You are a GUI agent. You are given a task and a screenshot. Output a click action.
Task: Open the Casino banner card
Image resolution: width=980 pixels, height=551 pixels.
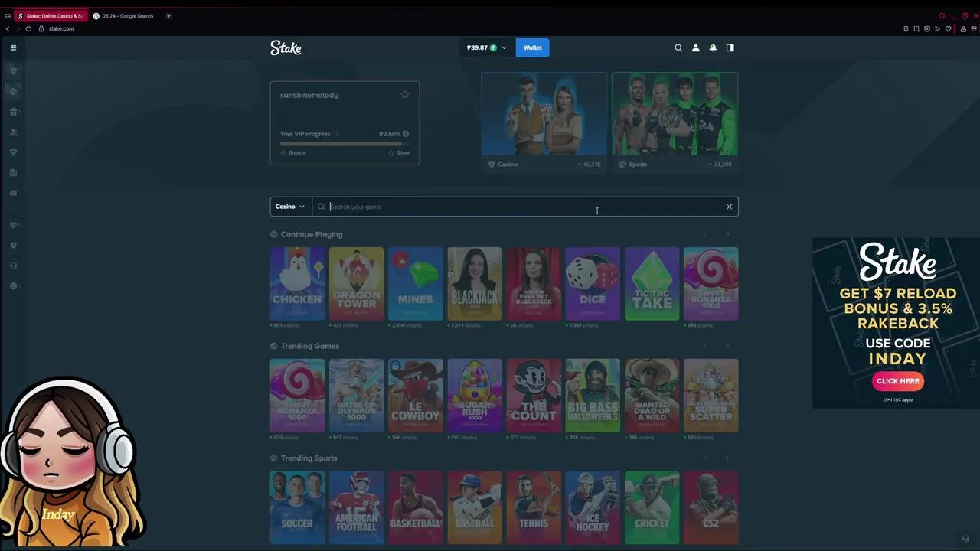click(x=544, y=122)
